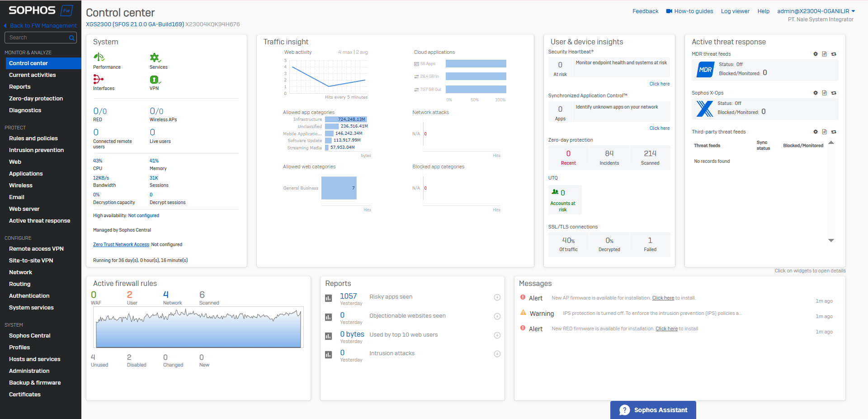The image size is (868, 419).
Task: Click Third-party threat feeds sync icon
Action: (x=834, y=132)
